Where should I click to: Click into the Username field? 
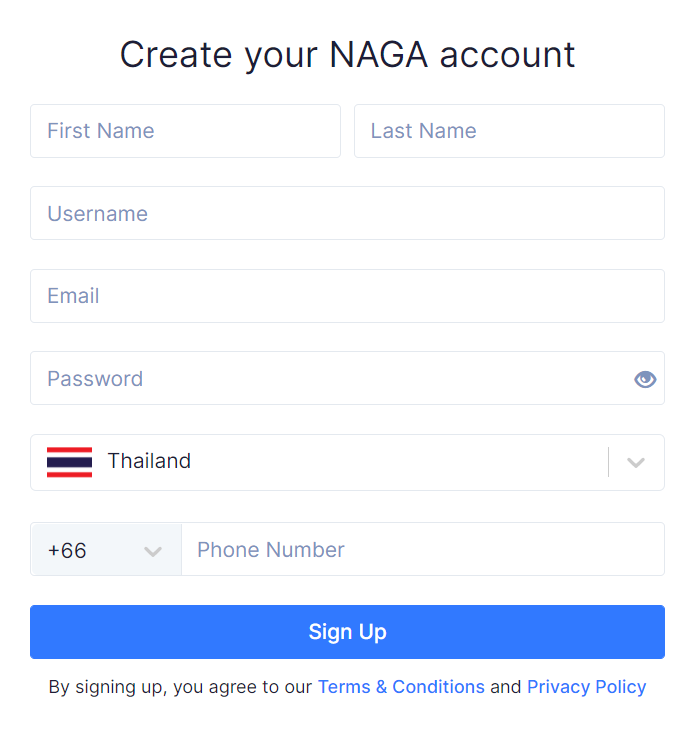click(347, 213)
